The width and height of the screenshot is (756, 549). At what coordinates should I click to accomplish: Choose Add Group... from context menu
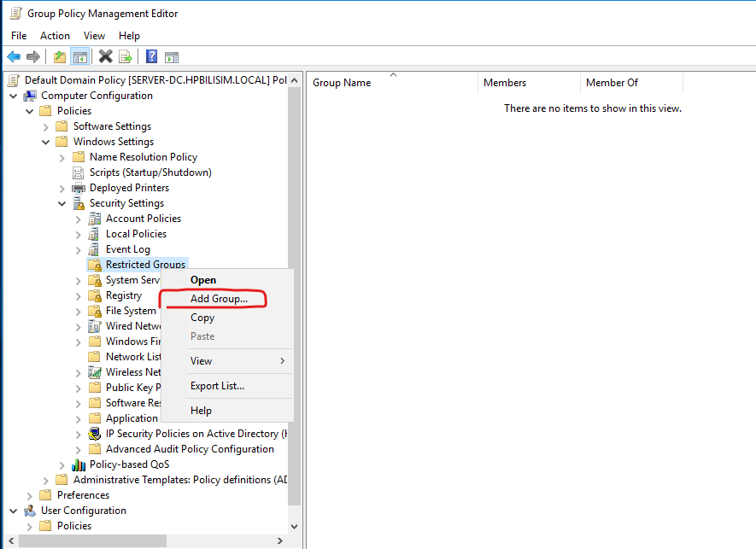[227, 299]
